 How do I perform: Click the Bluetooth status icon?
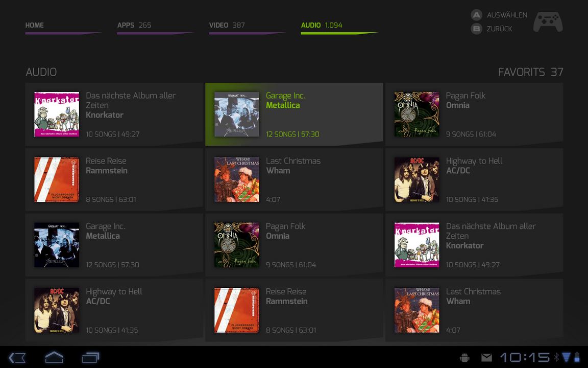556,357
